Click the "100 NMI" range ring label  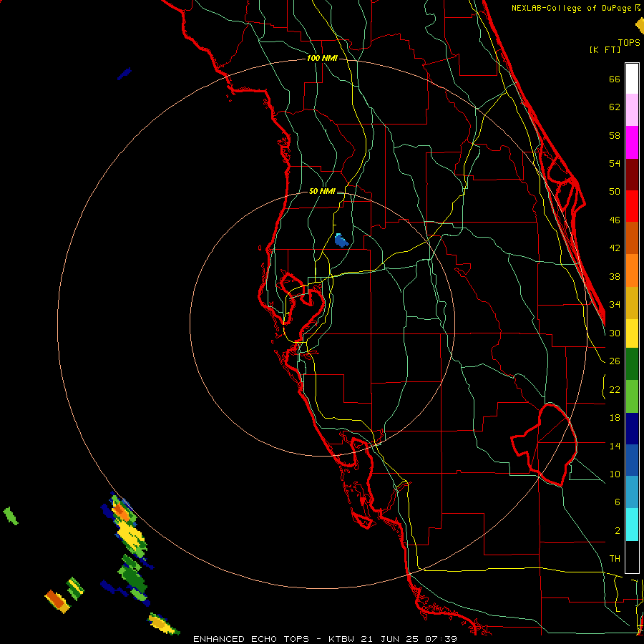click(322, 58)
